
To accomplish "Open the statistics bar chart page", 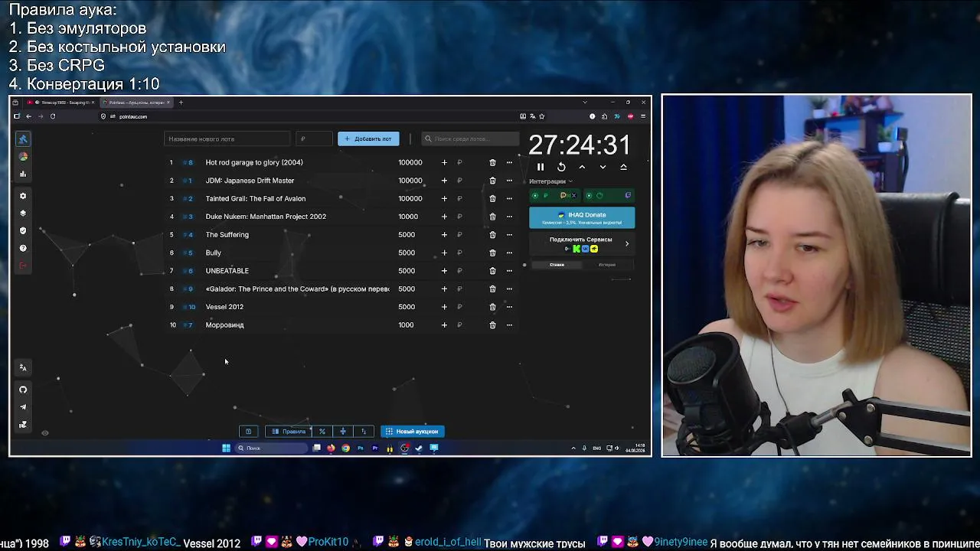I will [23, 174].
